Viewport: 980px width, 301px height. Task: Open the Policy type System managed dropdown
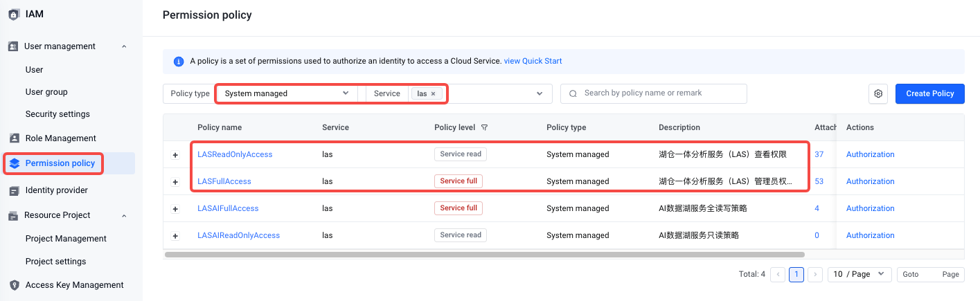click(287, 93)
